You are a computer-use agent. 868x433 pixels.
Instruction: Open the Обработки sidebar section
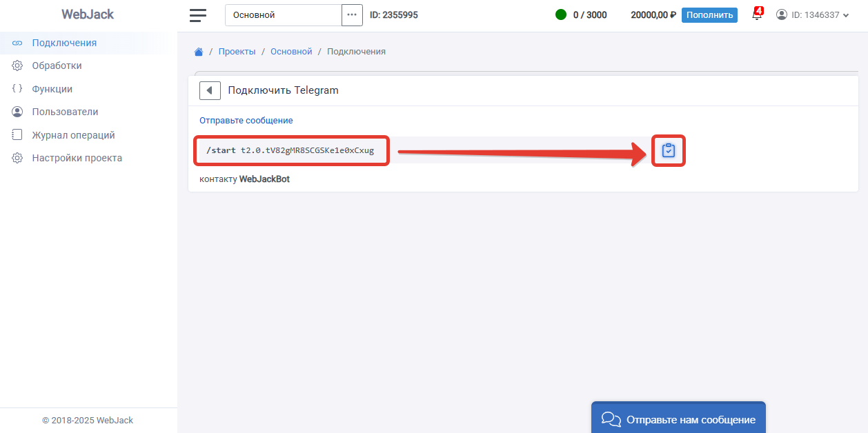[88, 66]
